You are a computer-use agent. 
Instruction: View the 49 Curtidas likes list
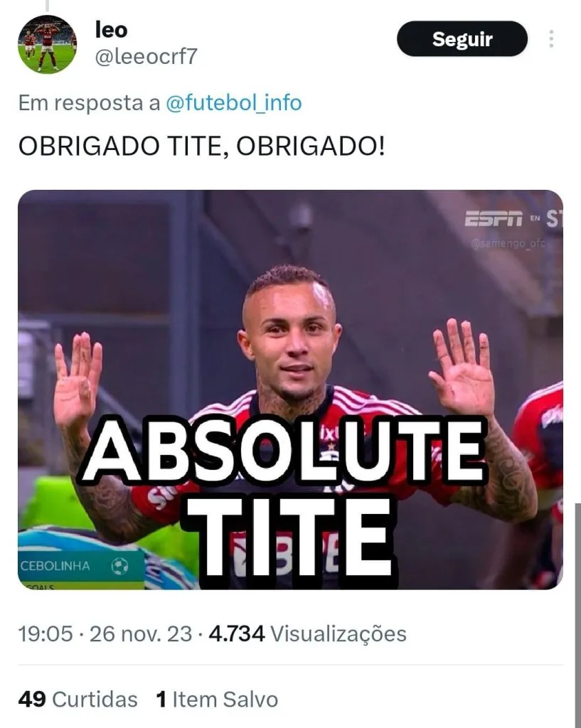78,700
